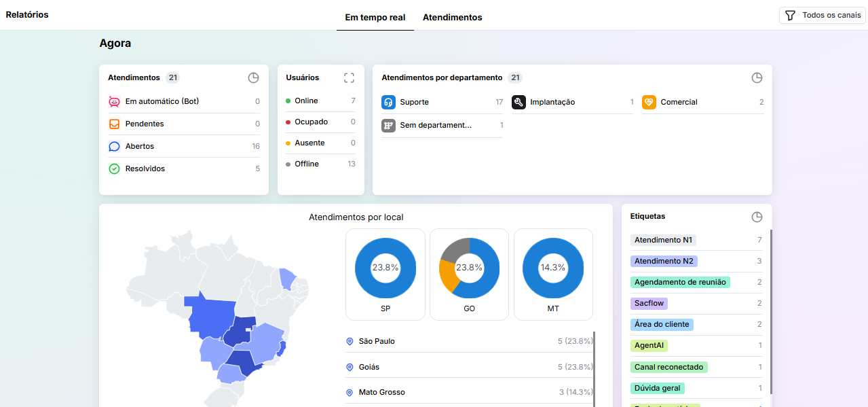Click clock icon in Atendimentos por departamento

click(757, 77)
